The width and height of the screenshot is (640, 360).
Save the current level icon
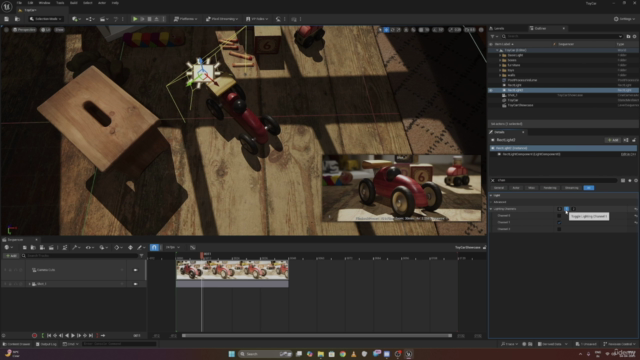[7, 19]
